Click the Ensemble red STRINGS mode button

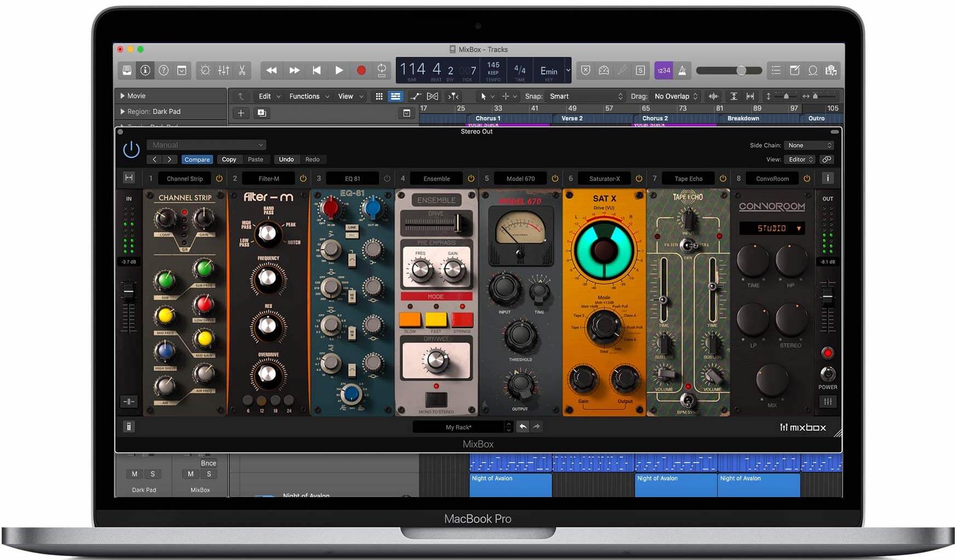tap(462, 319)
